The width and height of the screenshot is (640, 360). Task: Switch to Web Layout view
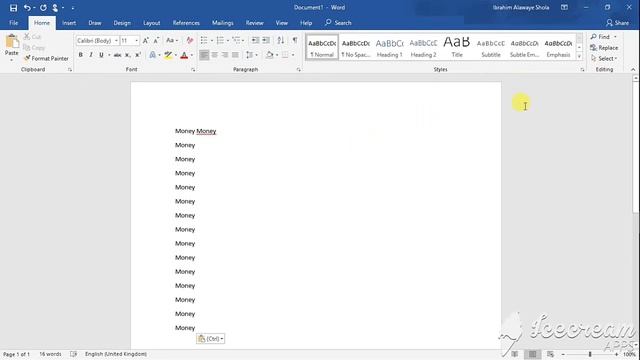[x=551, y=354]
